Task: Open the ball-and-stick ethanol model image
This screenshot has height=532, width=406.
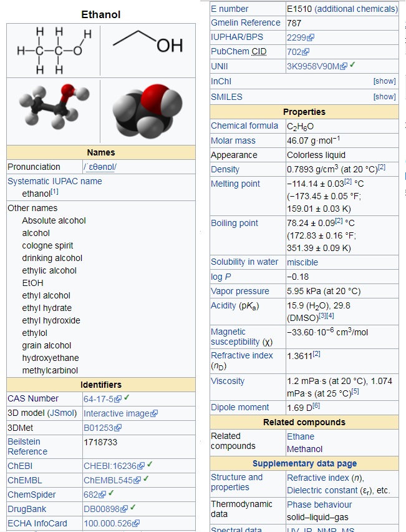Action: click(54, 106)
